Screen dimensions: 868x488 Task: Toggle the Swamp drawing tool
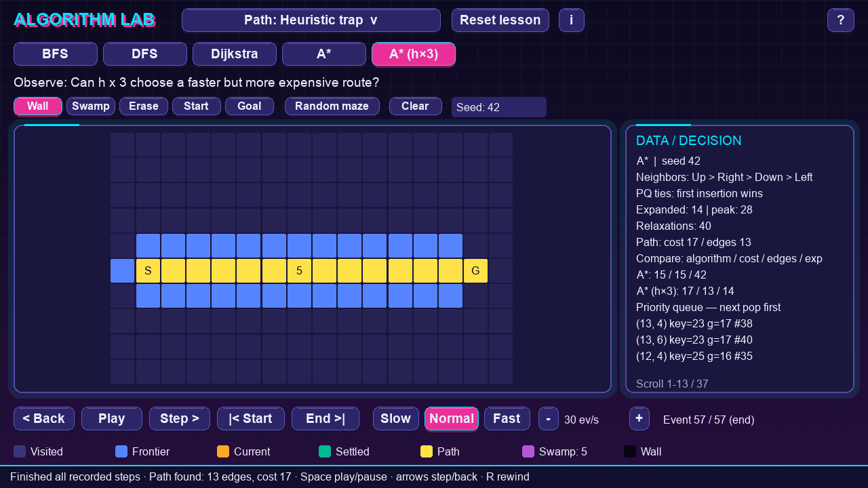click(x=91, y=106)
